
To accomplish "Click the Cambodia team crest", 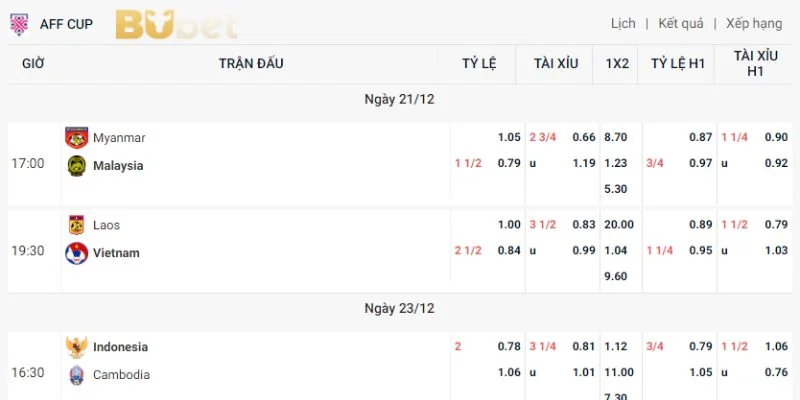I will 76,375.
